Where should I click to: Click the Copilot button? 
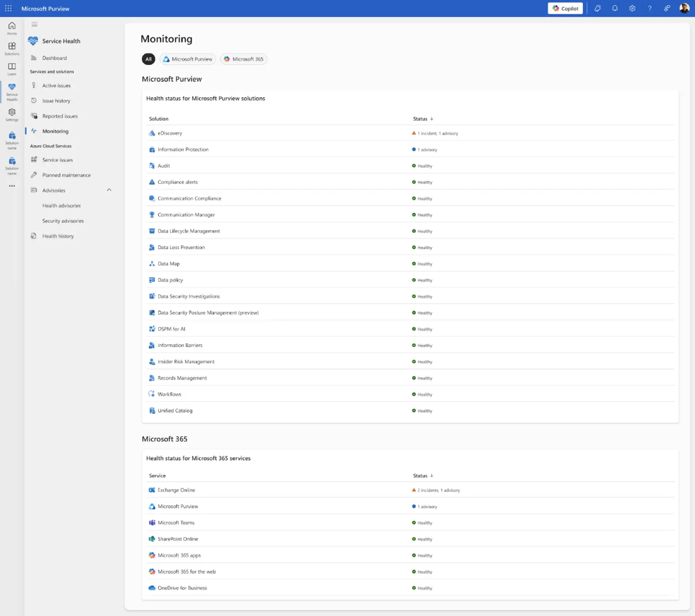point(565,8)
